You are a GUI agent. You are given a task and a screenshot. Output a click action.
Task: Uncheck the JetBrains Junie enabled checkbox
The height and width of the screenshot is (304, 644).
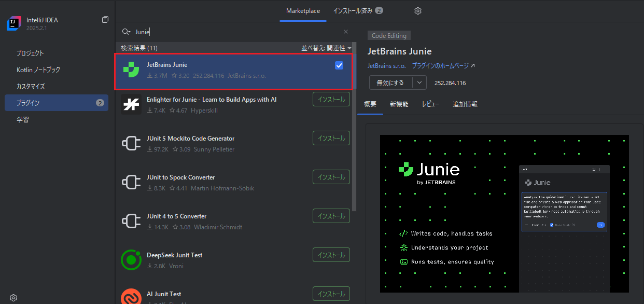click(339, 65)
